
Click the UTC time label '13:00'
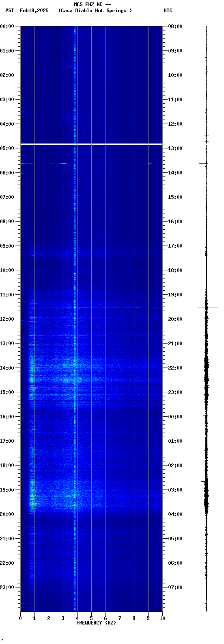pos(175,148)
